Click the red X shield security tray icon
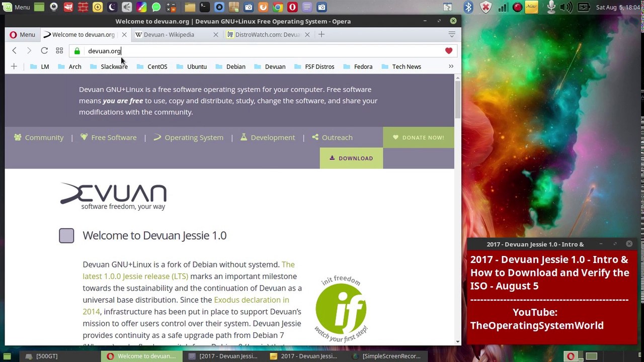 [x=486, y=7]
